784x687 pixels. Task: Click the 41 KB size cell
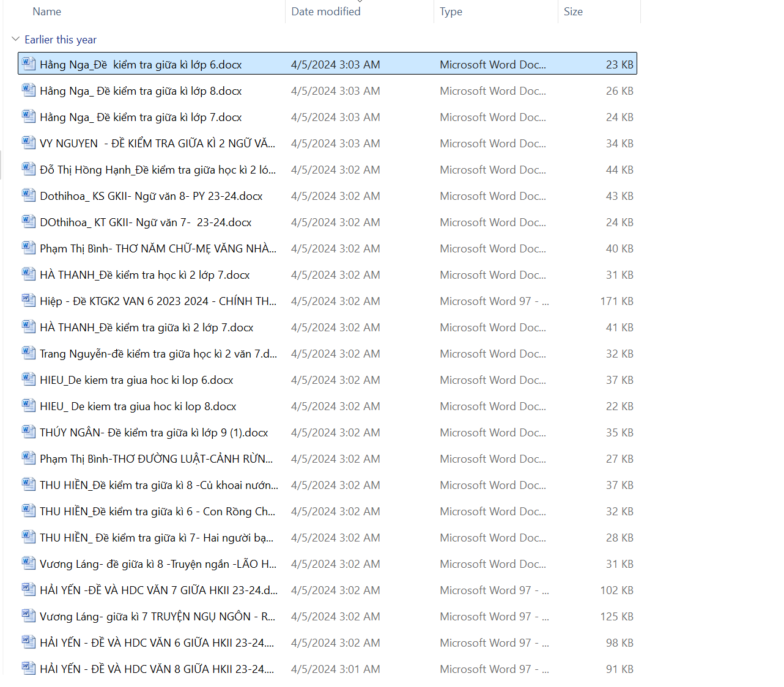coord(619,328)
